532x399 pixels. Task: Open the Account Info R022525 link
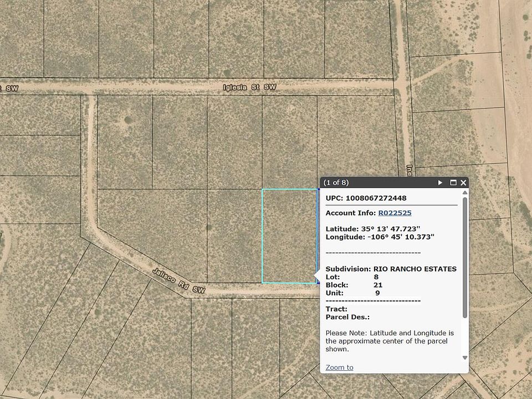(x=396, y=213)
